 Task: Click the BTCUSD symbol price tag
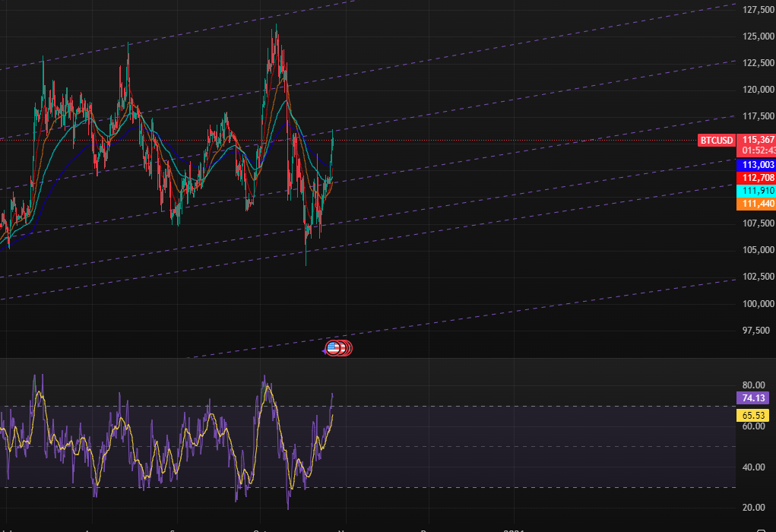716,141
